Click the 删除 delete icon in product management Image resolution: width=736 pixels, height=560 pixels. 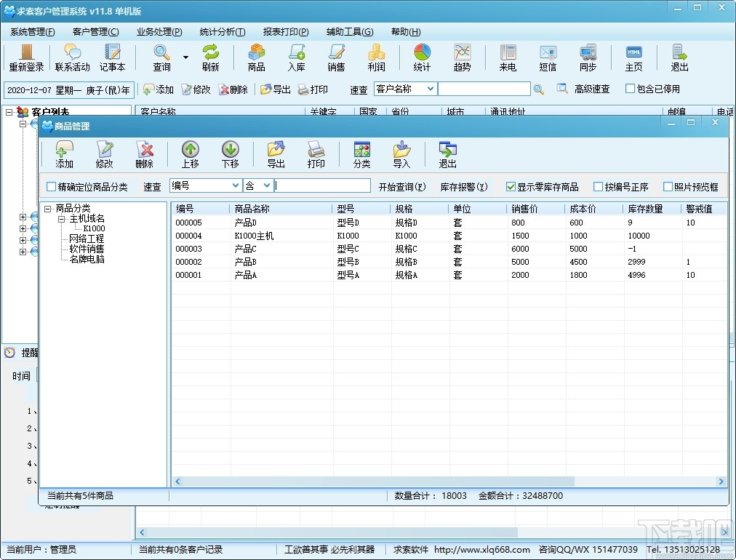(145, 154)
